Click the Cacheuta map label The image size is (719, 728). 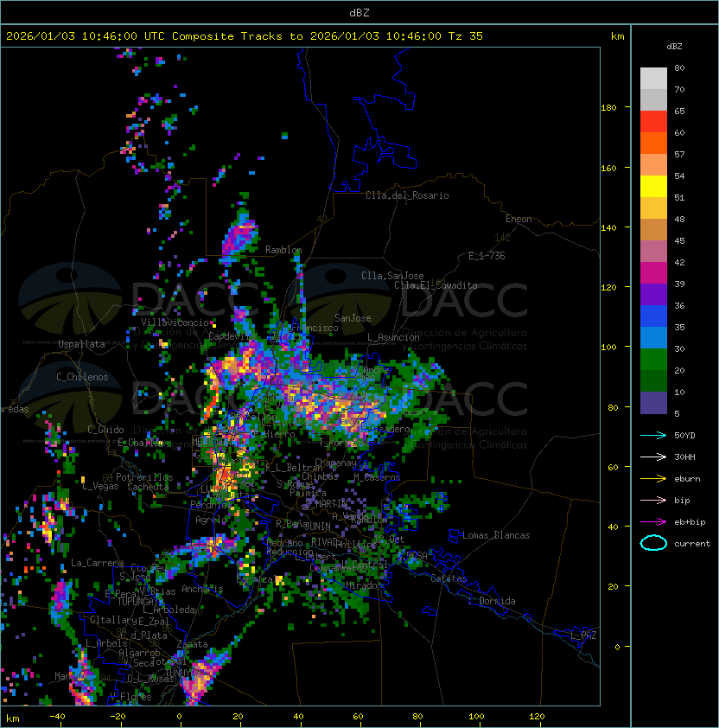(148, 487)
